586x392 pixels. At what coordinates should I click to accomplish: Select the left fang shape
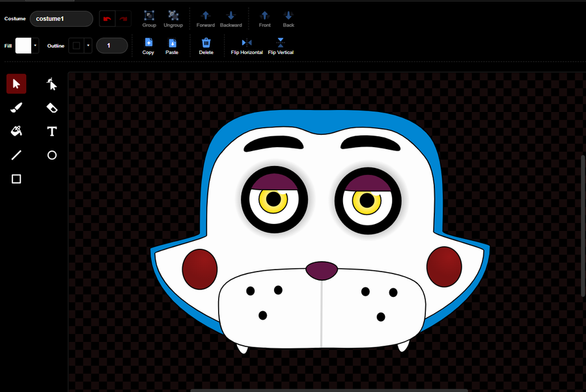(x=243, y=349)
